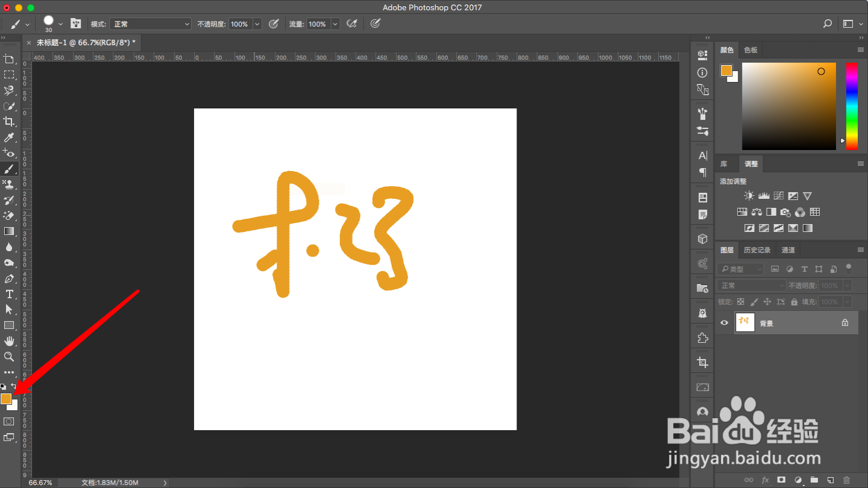Select the Pen tool
The height and width of the screenshot is (488, 868).
(9, 278)
